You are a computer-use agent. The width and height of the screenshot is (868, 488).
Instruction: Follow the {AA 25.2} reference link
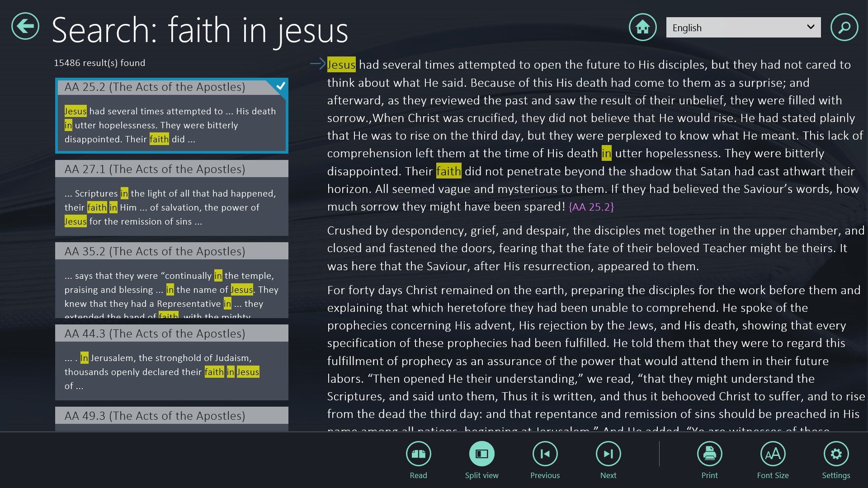(x=590, y=207)
